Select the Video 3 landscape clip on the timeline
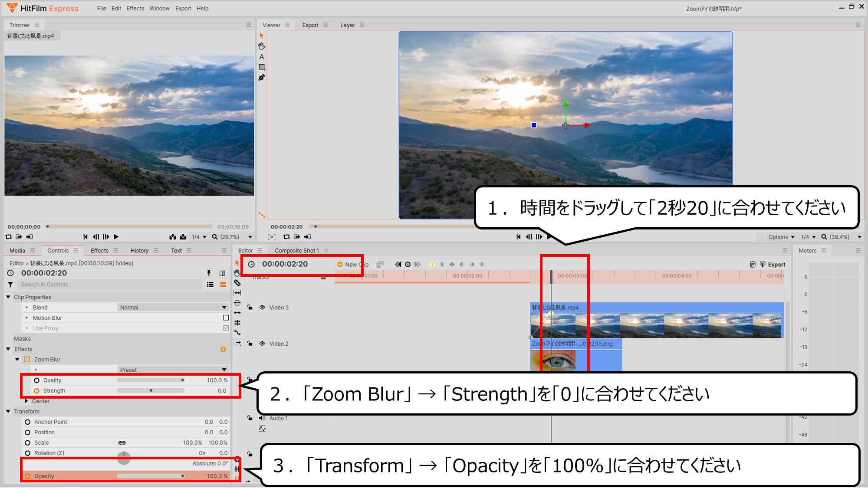Image resolution: width=868 pixels, height=488 pixels. point(657,321)
